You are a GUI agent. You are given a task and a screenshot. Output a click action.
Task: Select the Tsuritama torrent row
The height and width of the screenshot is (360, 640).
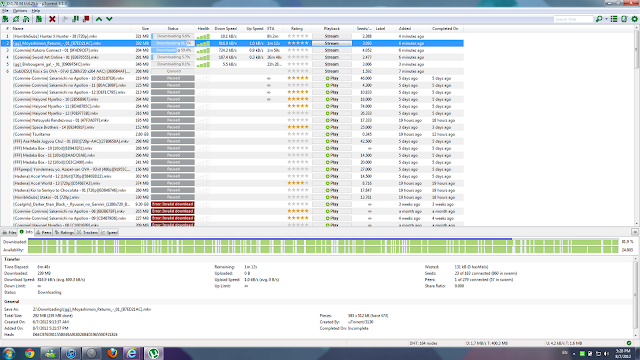232,134
